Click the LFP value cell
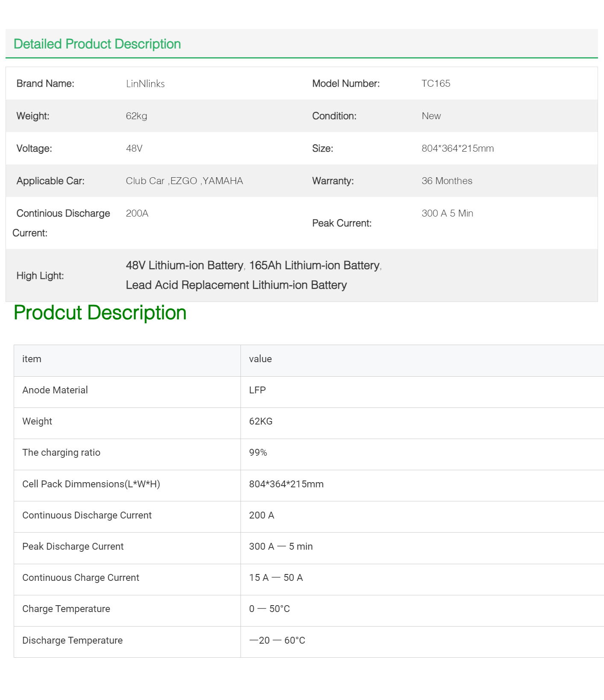 coord(257,390)
